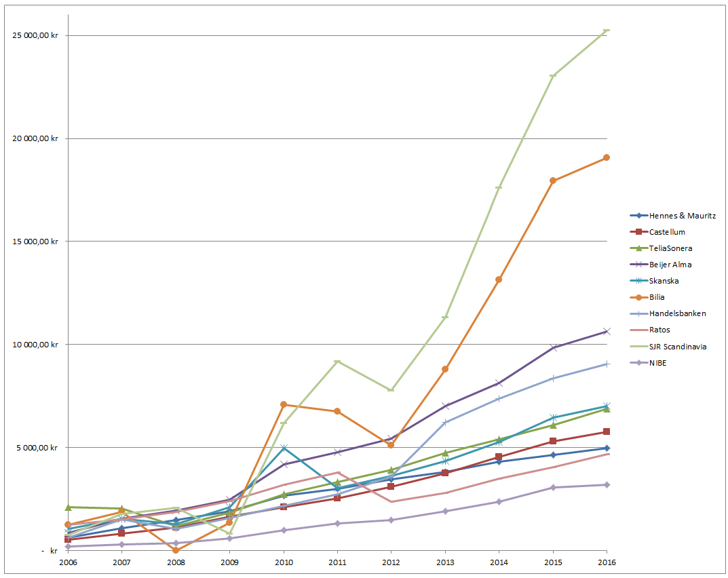Select the 2010 label on horizontal axis
Screen dimensions: 728x578
283,563
